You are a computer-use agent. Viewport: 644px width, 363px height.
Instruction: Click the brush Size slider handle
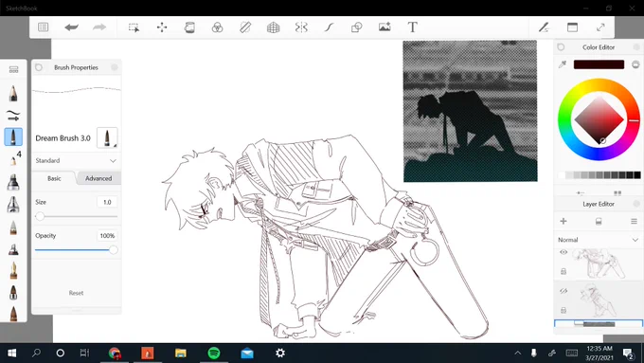point(40,216)
